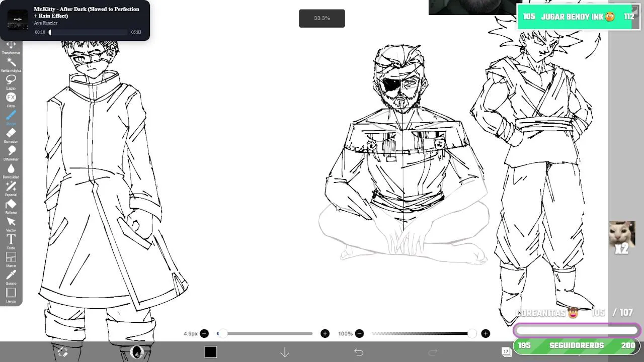
Task: Redo the last action
Action: [433, 352]
